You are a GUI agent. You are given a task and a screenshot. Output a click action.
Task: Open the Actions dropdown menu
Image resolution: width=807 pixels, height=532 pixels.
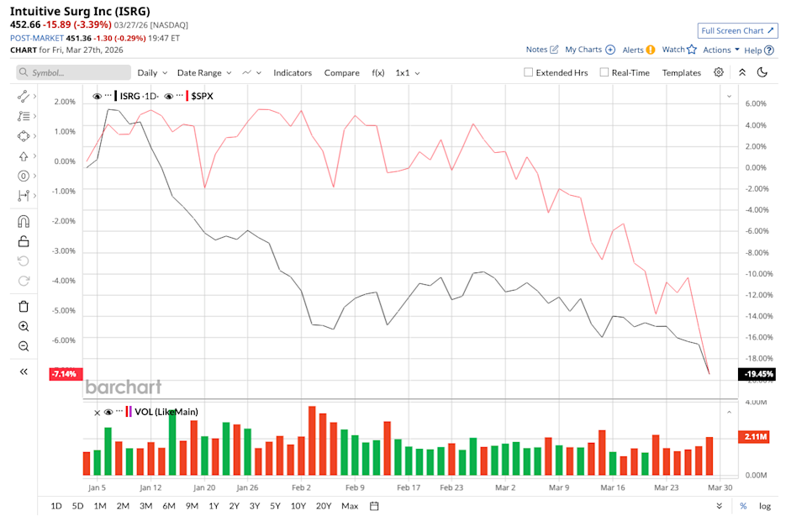pos(721,50)
